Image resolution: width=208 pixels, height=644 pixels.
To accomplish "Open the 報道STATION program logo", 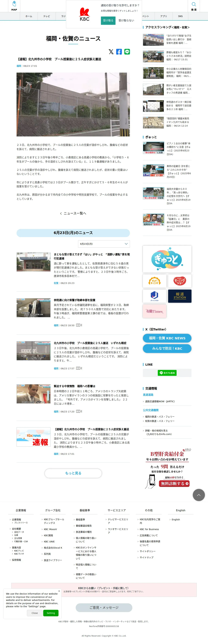I will pos(180,296).
